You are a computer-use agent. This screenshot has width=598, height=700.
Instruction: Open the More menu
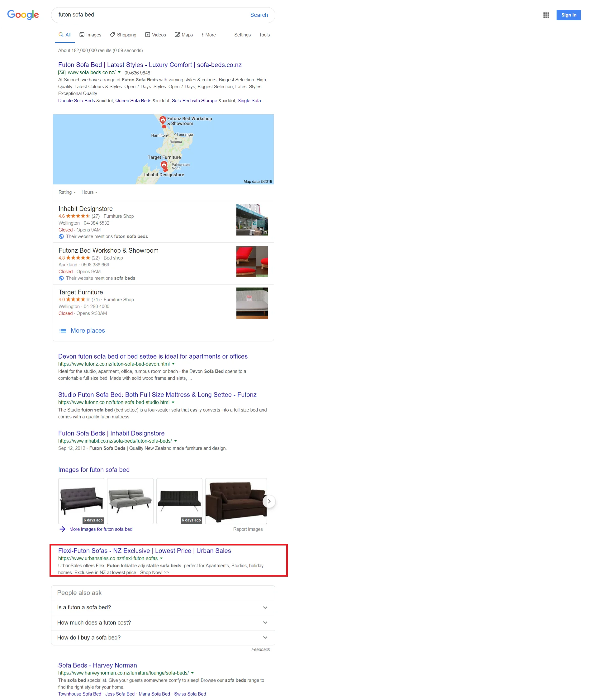pyautogui.click(x=208, y=35)
